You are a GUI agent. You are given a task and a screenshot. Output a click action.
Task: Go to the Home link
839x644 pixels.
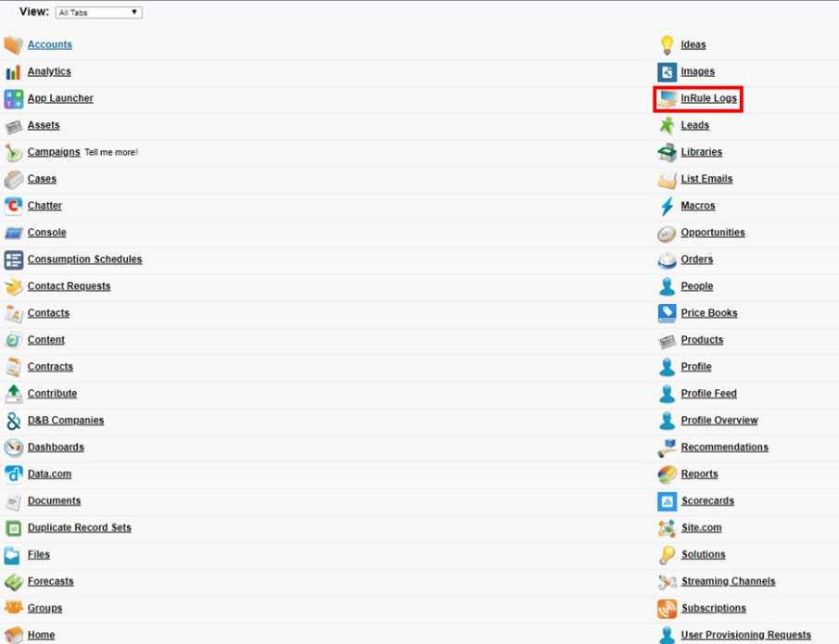[x=41, y=635]
